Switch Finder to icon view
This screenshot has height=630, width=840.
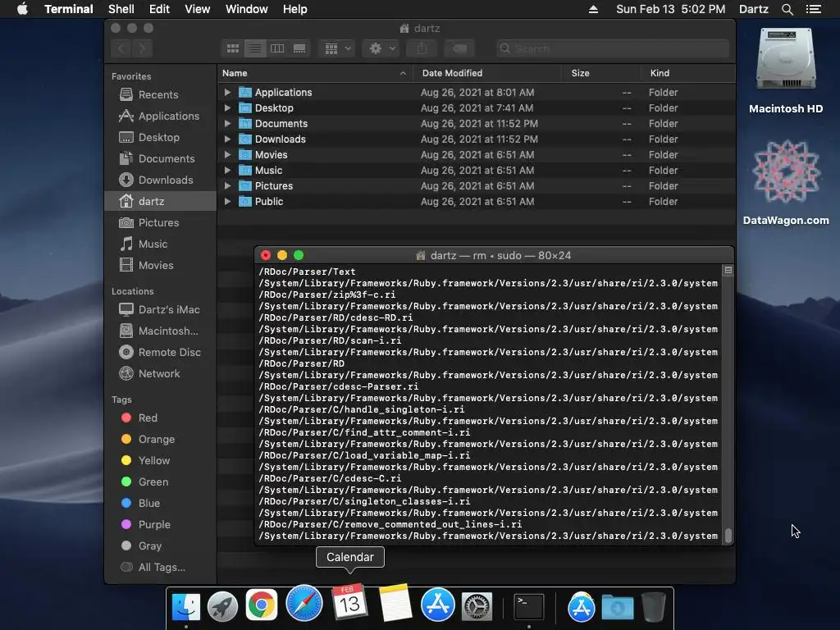point(232,48)
